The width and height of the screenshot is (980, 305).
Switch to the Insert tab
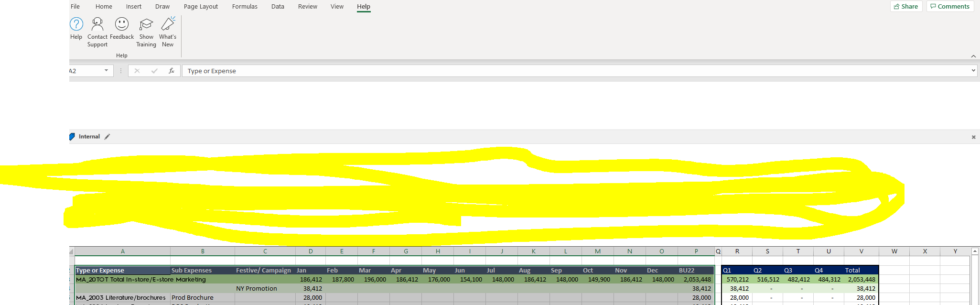pos(134,6)
